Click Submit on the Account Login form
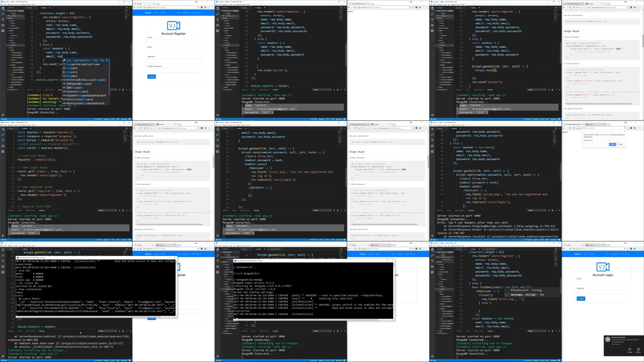This screenshot has height=362, width=644. (x=581, y=299)
